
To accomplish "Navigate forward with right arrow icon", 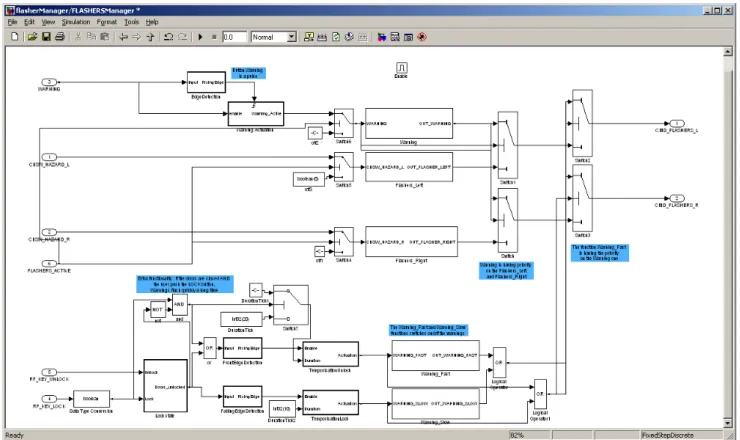I will (x=137, y=37).
